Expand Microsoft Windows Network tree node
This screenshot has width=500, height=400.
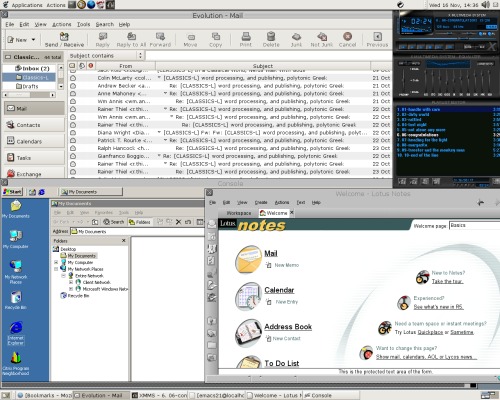pos(71,289)
